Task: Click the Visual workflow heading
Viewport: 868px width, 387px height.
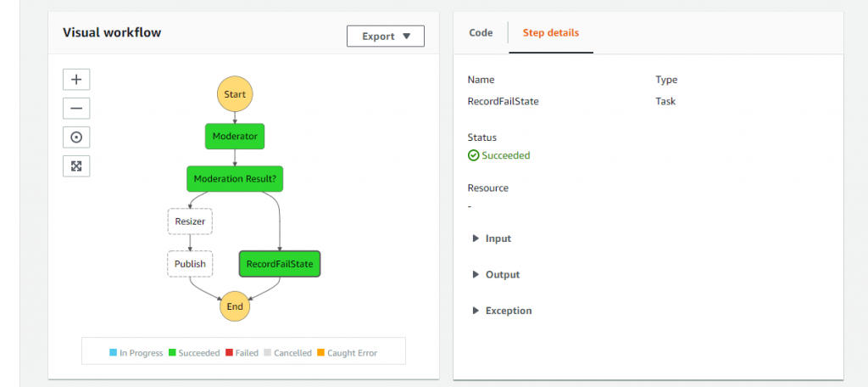Action: [112, 32]
